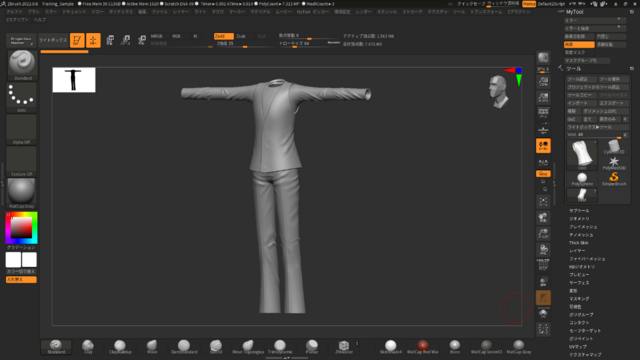The image size is (640, 360).
Task: Choose the PolySphere tool thumbnail
Action: 582,179
